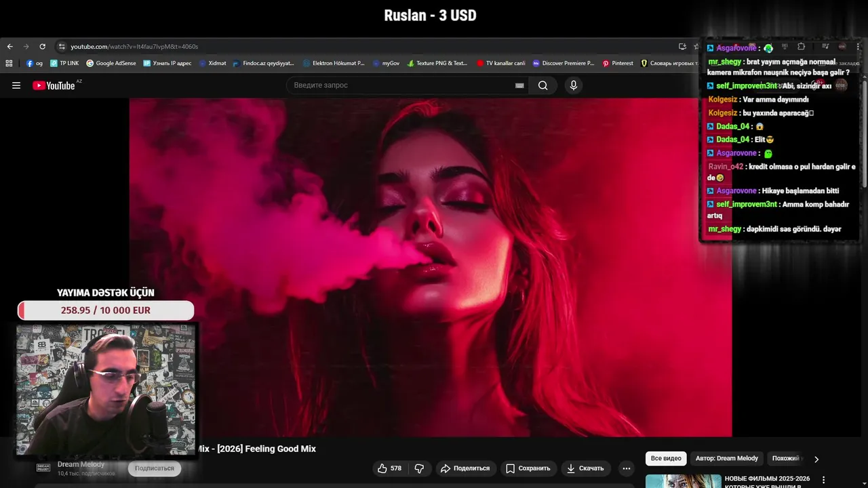Viewport: 868px width, 488px height.
Task: Select the Автор: Dream Melody chip
Action: pos(727,458)
